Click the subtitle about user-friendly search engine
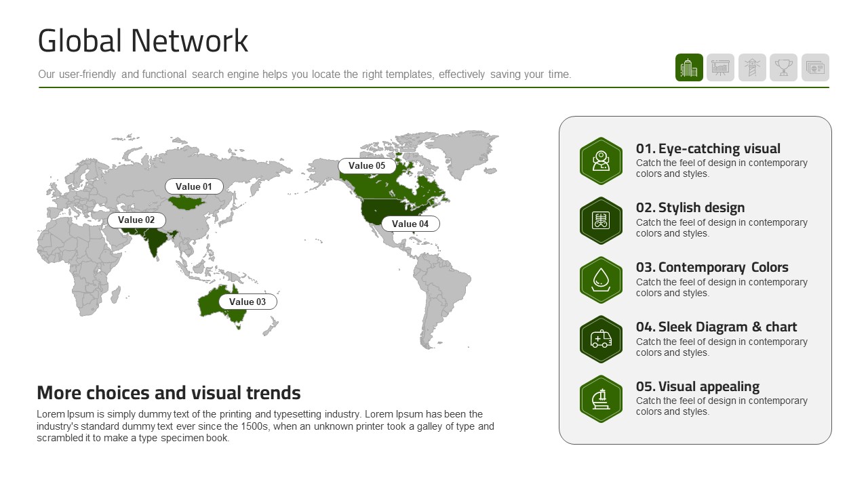 pos(304,75)
